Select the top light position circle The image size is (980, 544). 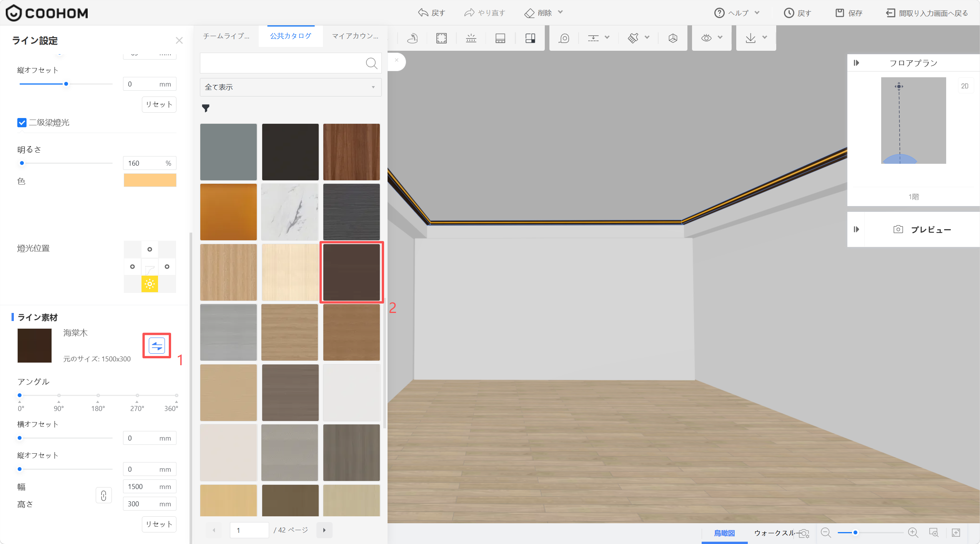point(150,249)
